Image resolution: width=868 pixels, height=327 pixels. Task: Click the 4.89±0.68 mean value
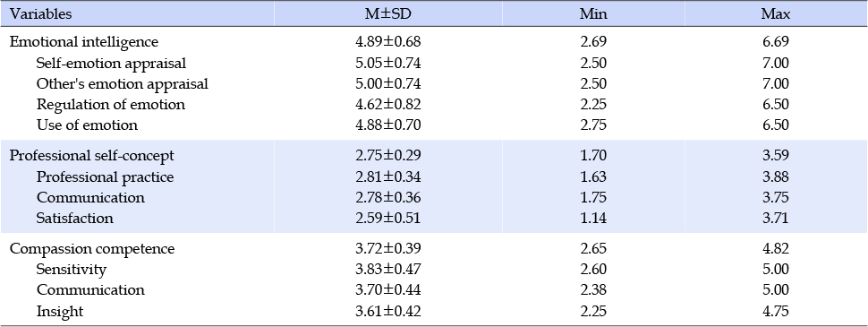(388, 42)
